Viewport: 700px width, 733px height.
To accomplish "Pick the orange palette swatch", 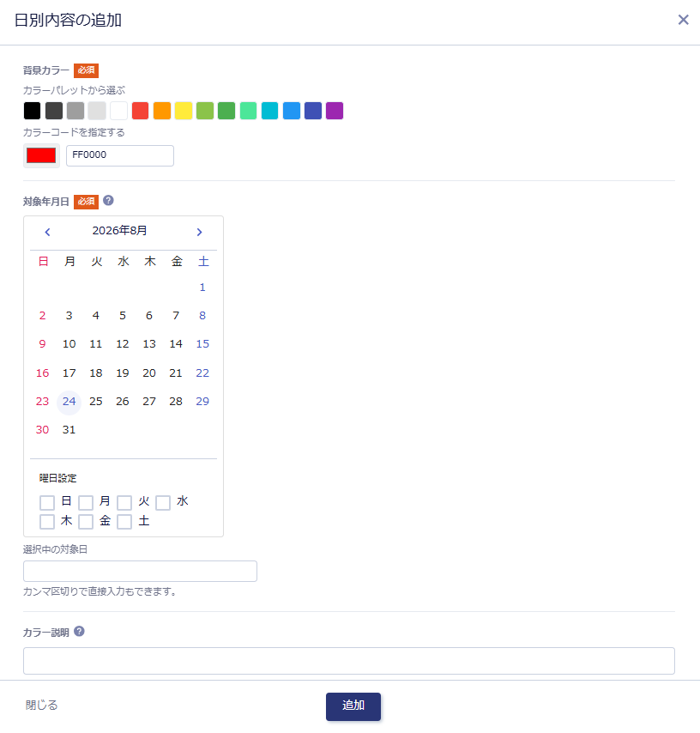I will pos(162,111).
